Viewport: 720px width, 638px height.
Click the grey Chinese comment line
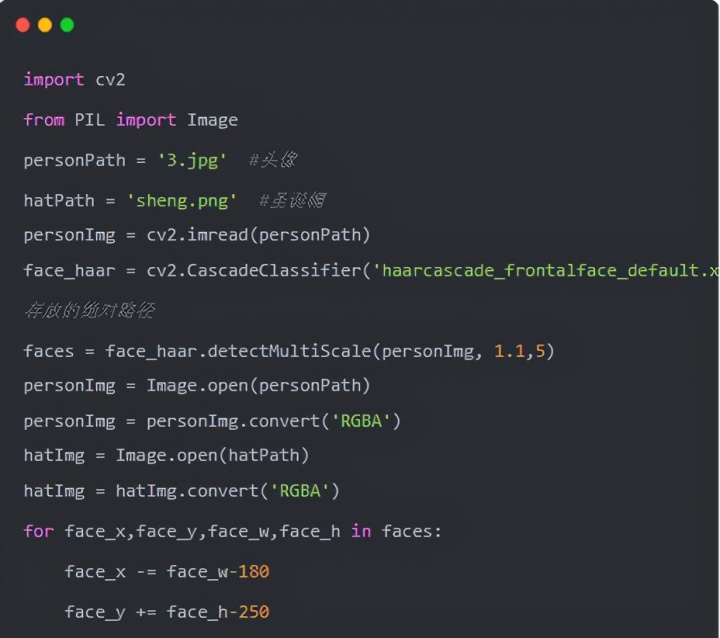(x=90, y=311)
